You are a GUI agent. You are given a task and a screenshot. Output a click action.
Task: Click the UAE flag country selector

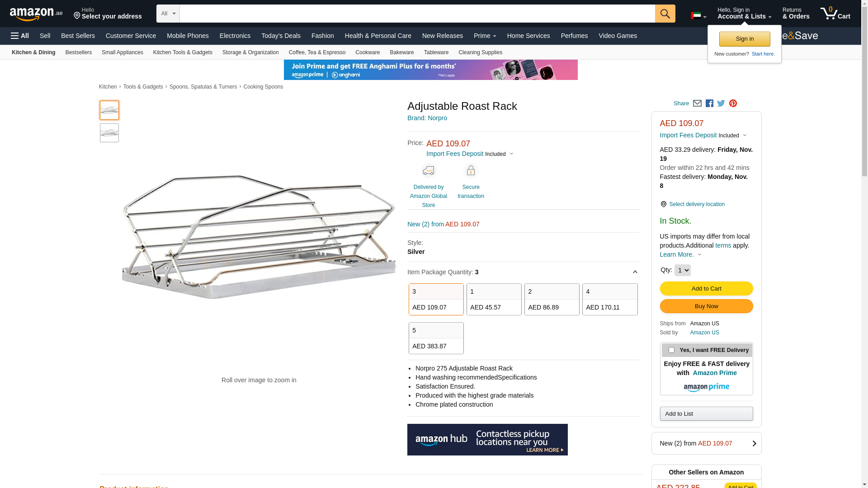click(698, 16)
